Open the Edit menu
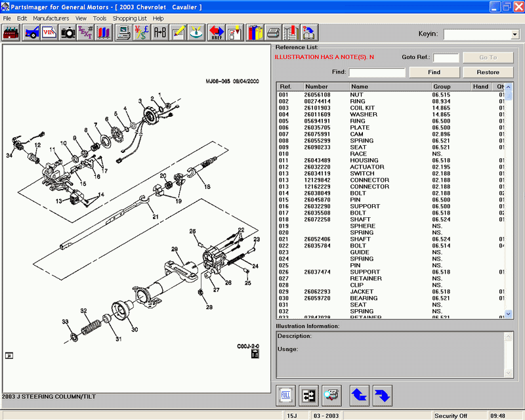Image resolution: width=525 pixels, height=420 pixels. pos(22,18)
